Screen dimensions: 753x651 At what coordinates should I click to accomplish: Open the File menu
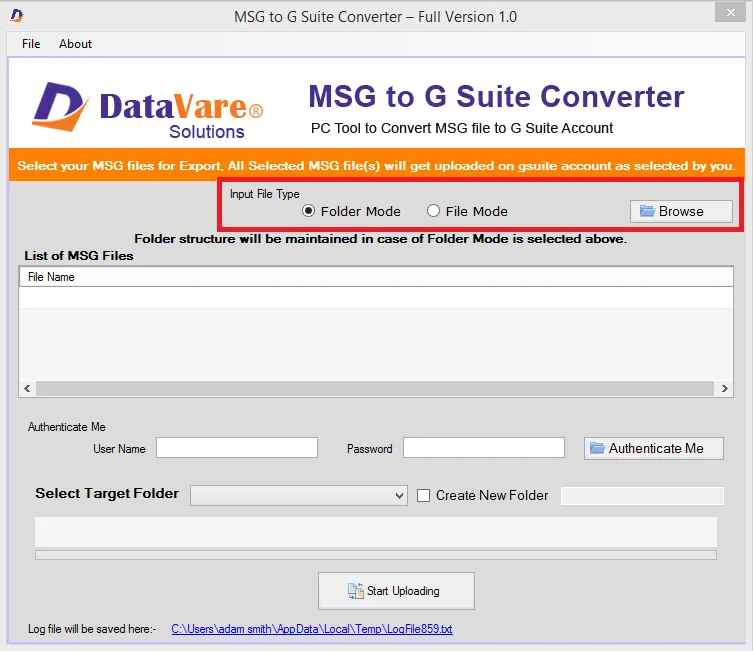click(x=31, y=44)
